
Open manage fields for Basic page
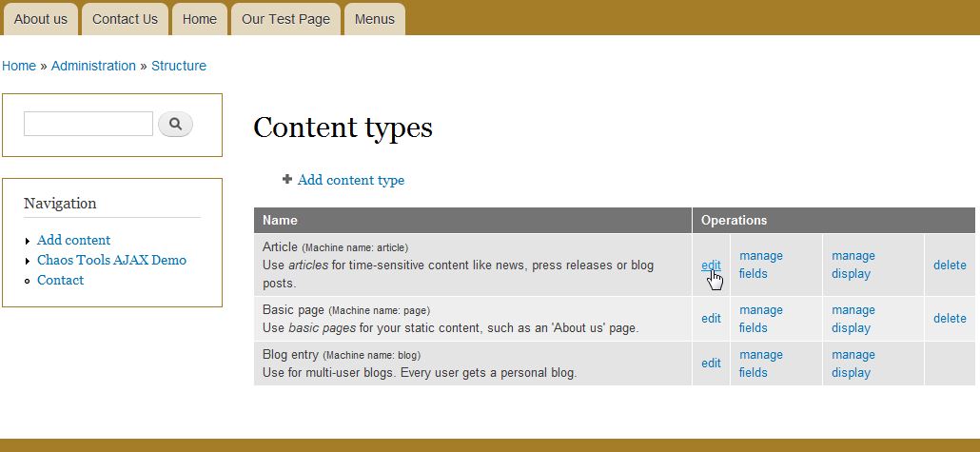tap(760, 319)
